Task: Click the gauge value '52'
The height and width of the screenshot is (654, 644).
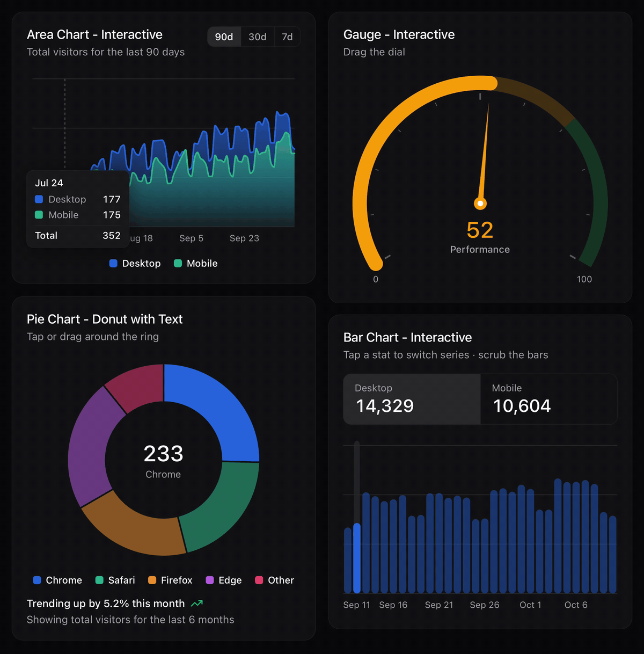Action: [x=480, y=230]
